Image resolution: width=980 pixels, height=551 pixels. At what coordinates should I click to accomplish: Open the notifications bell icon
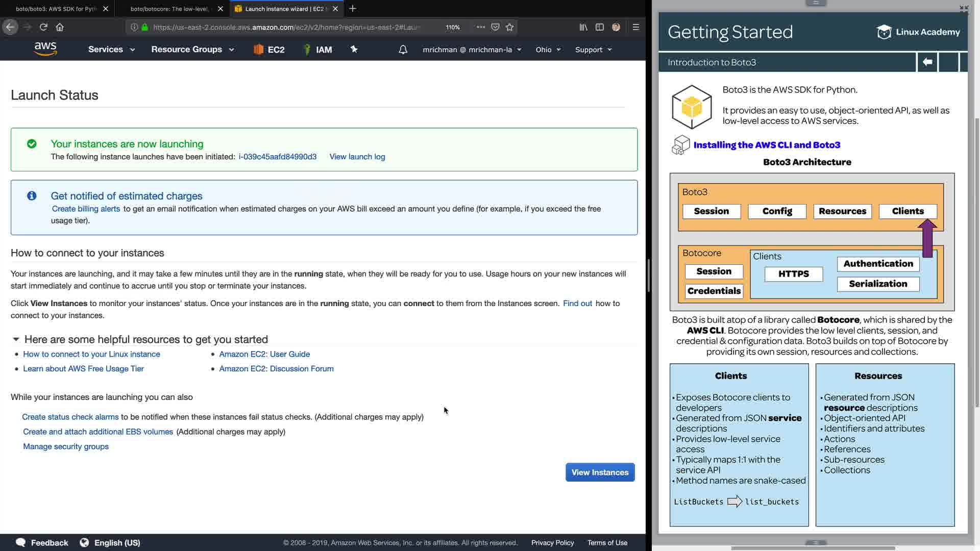click(x=403, y=49)
